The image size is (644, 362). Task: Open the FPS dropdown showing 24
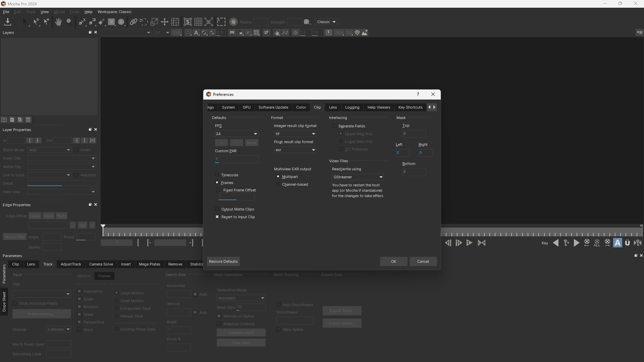(x=236, y=134)
